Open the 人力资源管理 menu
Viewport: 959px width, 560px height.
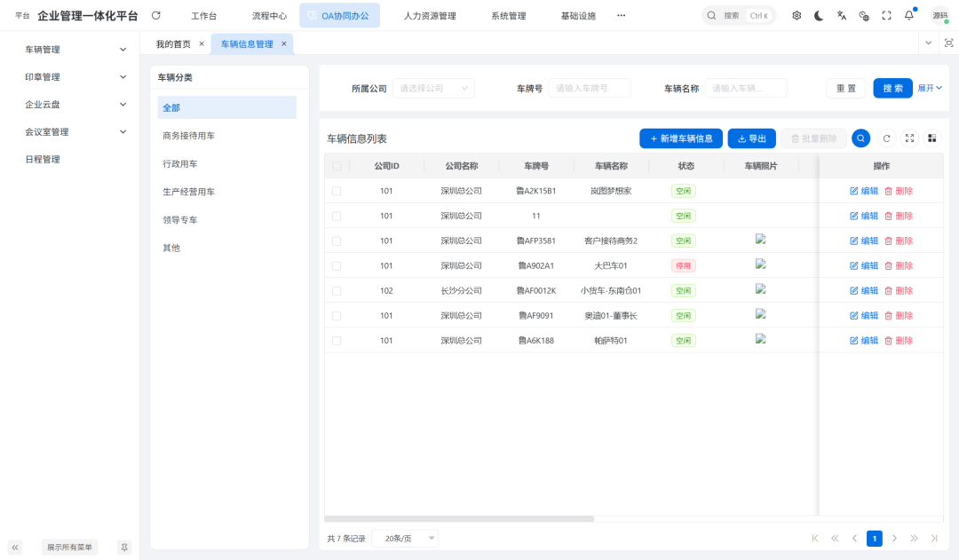tap(430, 15)
